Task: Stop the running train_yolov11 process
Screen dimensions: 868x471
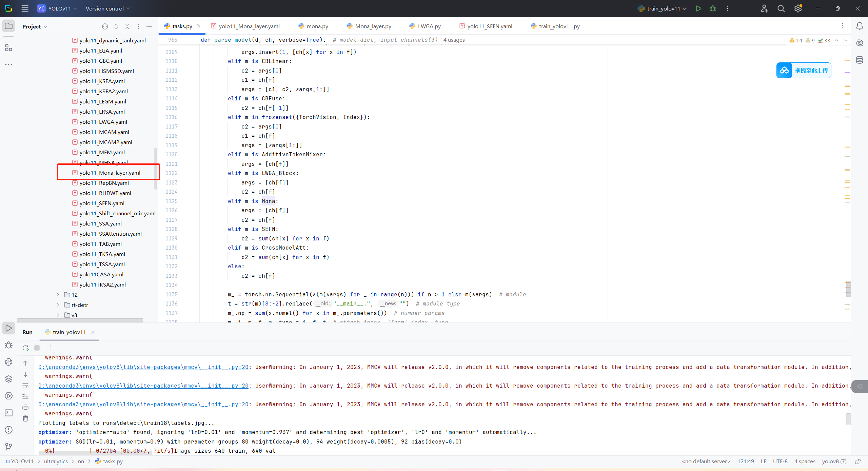Action: (x=37, y=348)
